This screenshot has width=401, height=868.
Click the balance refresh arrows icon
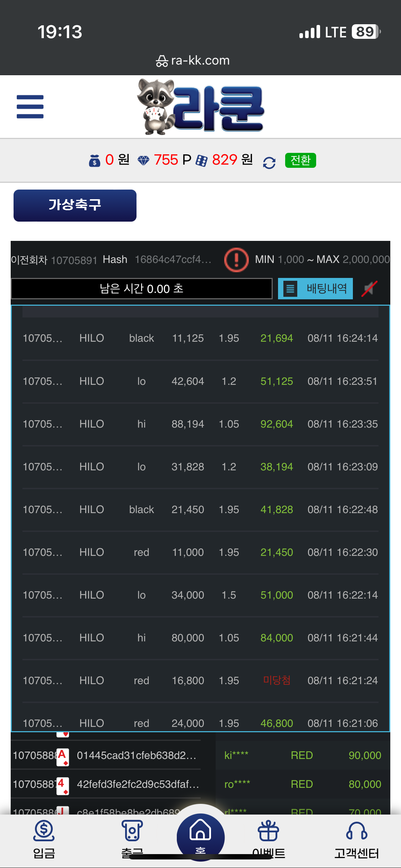[269, 163]
